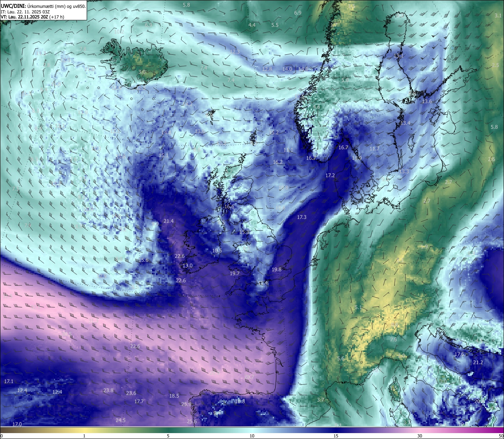This screenshot has height=439, width=504.
Task: Click the 15.6 value label
Action: [143, 260]
